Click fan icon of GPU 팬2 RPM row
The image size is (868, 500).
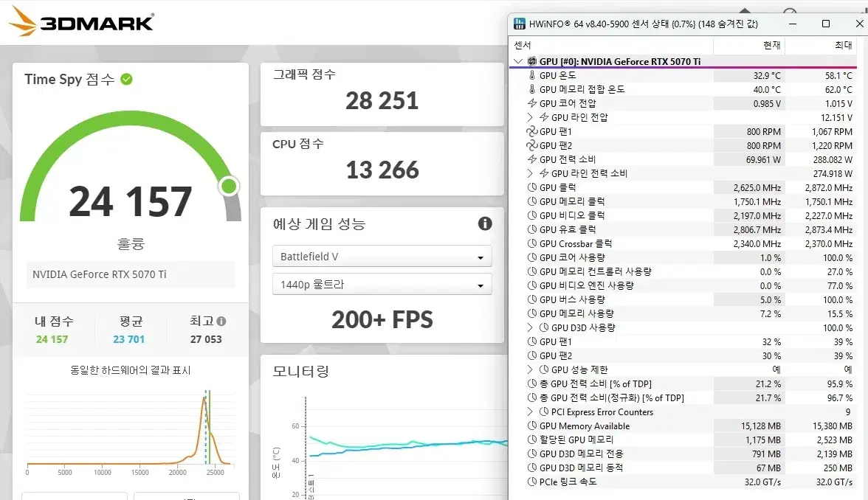pos(532,145)
